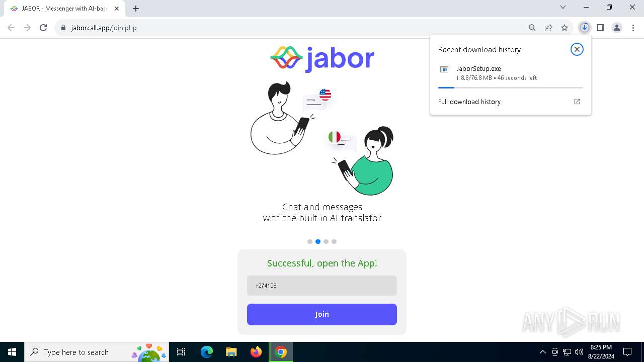The height and width of the screenshot is (362, 644).
Task: Bookmark this tab star icon
Action: click(x=565, y=28)
